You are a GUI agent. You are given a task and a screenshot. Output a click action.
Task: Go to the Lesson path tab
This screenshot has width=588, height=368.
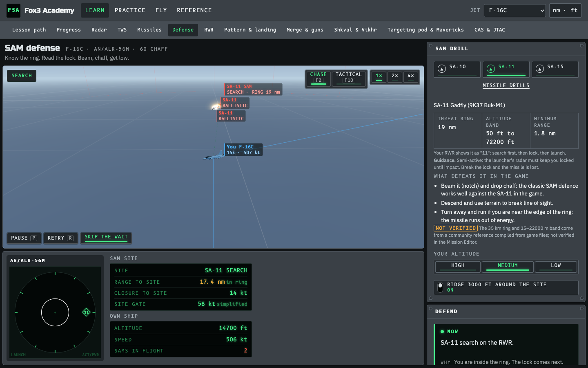click(29, 30)
